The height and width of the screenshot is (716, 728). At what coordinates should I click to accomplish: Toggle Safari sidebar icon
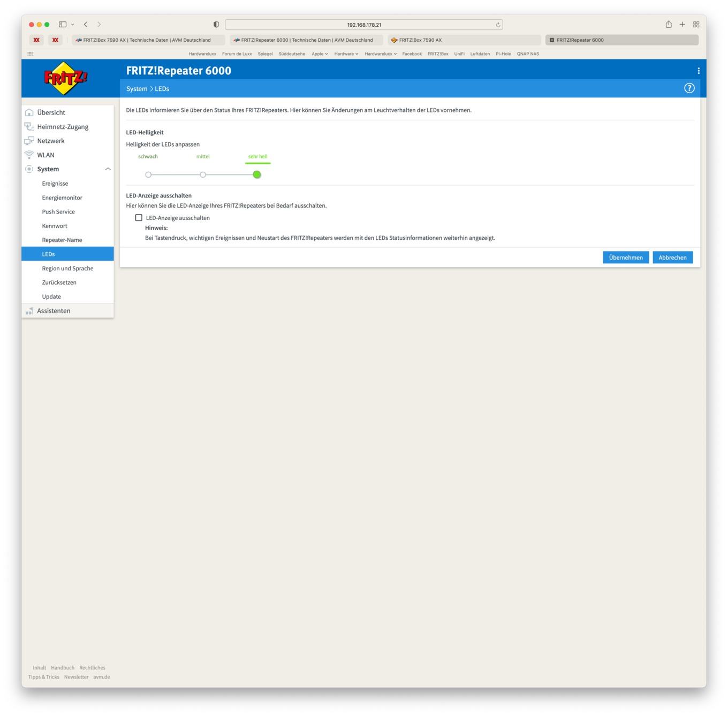[63, 25]
